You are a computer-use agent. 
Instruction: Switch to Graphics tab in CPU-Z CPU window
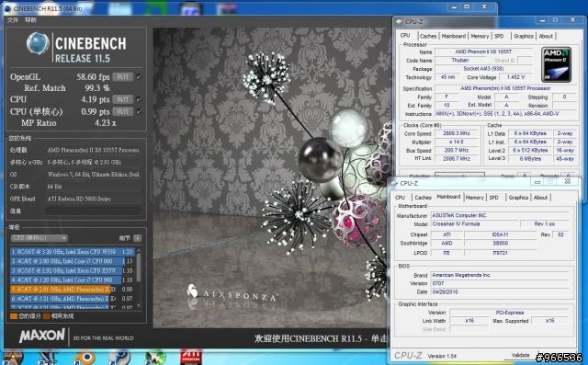pyautogui.click(x=524, y=36)
